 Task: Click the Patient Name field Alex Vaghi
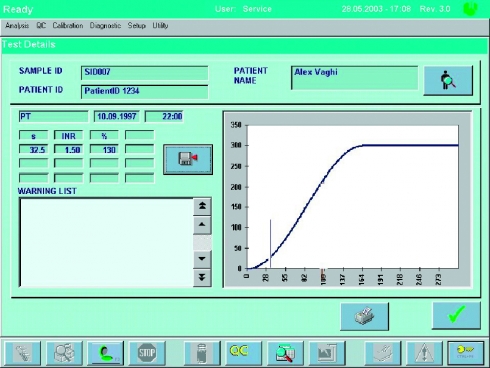(x=355, y=78)
